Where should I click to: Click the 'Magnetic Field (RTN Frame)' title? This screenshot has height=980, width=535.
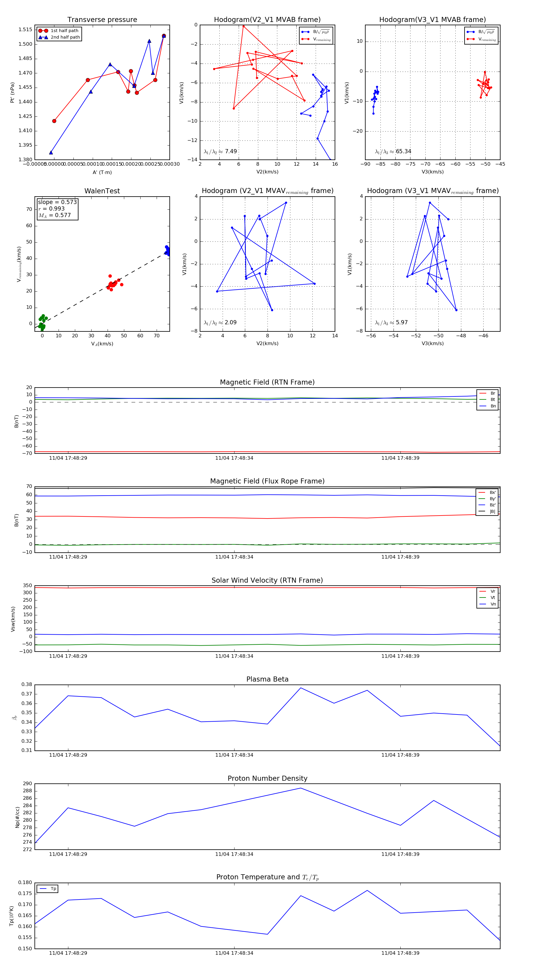coord(267,382)
